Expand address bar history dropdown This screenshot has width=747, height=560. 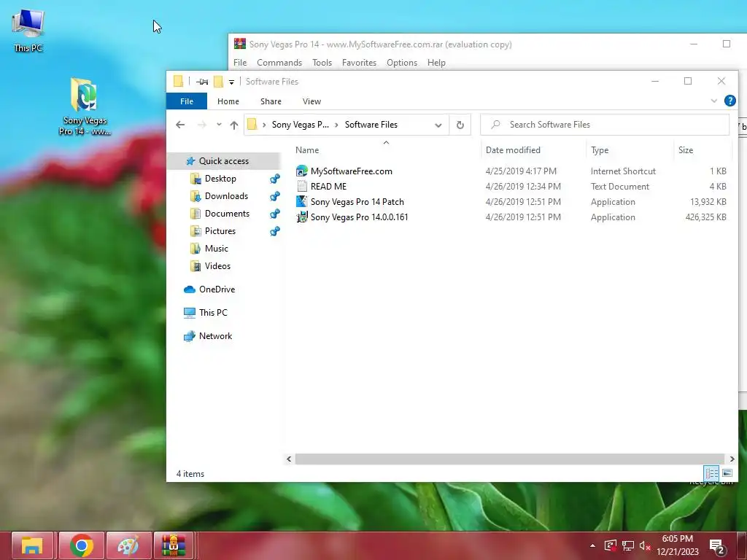coord(438,125)
